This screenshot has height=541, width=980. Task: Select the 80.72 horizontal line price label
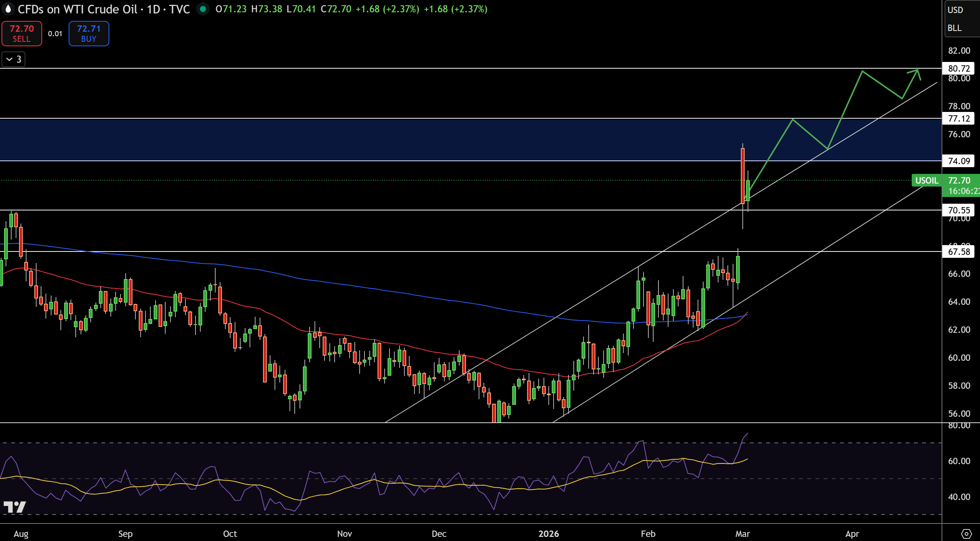tap(958, 69)
